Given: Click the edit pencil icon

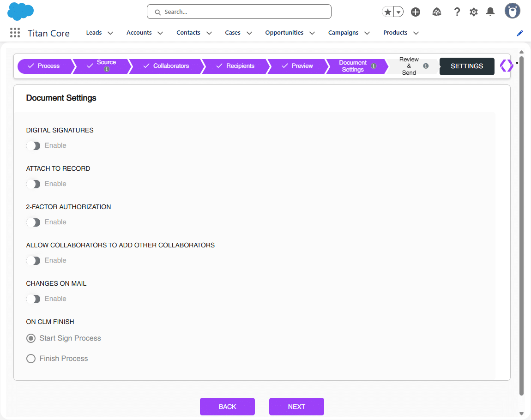Looking at the screenshot, I should point(519,33).
